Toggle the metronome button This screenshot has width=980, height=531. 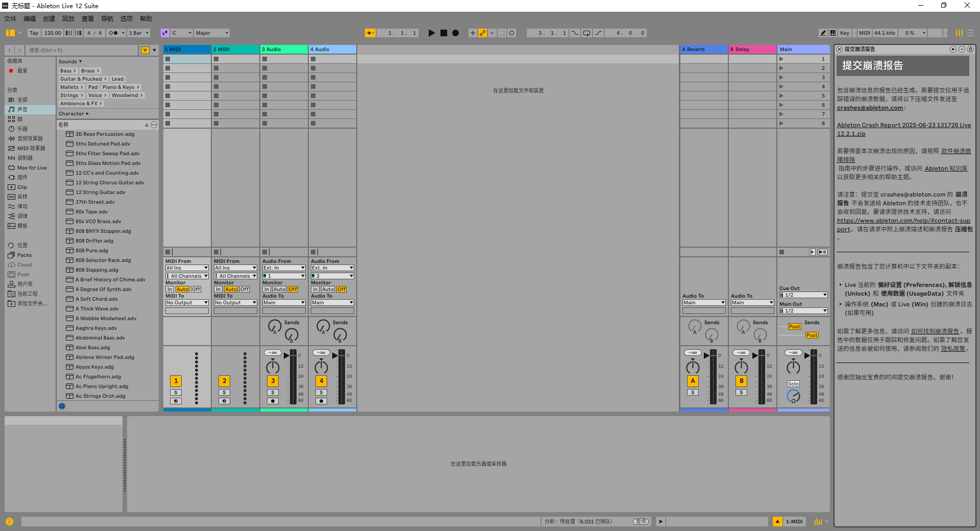coord(113,33)
